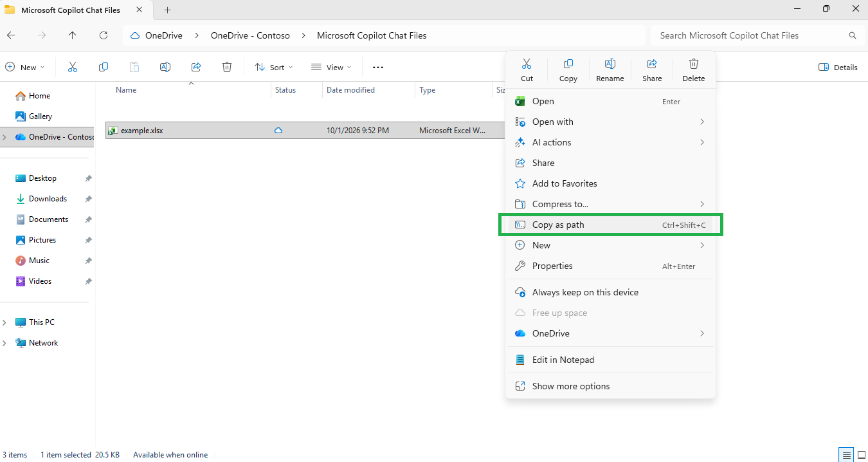Viewport: 868px width, 462px height.
Task: Go up one folder level
Action: pyautogui.click(x=73, y=35)
